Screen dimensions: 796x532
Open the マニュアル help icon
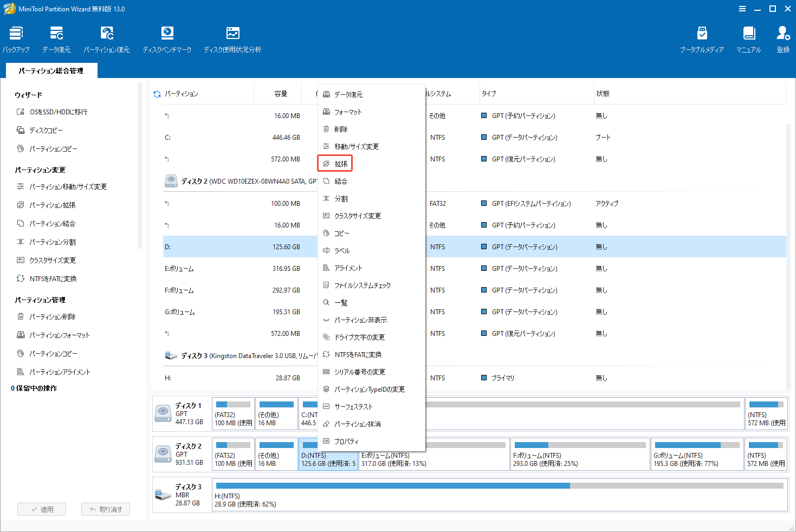click(x=748, y=38)
